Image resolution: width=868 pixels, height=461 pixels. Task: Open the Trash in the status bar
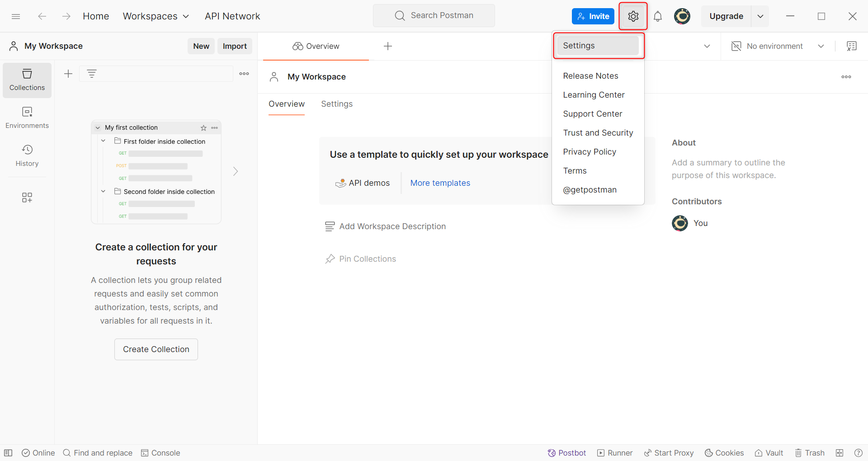[x=810, y=453]
